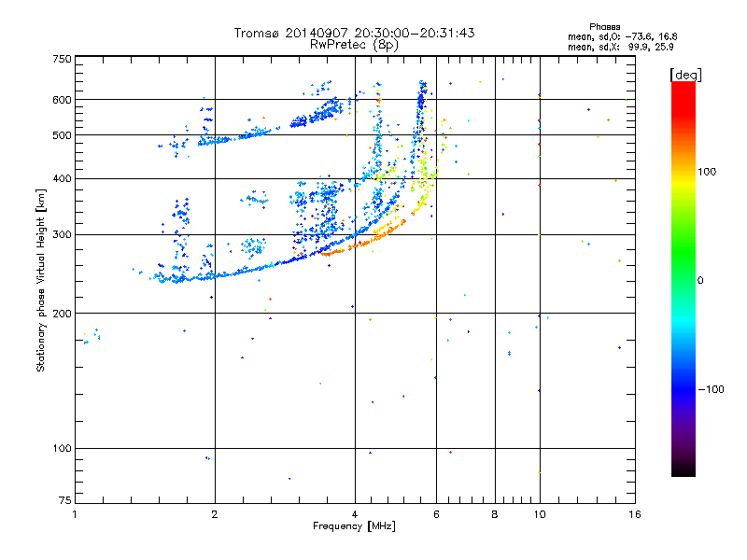Click the y-axis tick label "200"

62,314
